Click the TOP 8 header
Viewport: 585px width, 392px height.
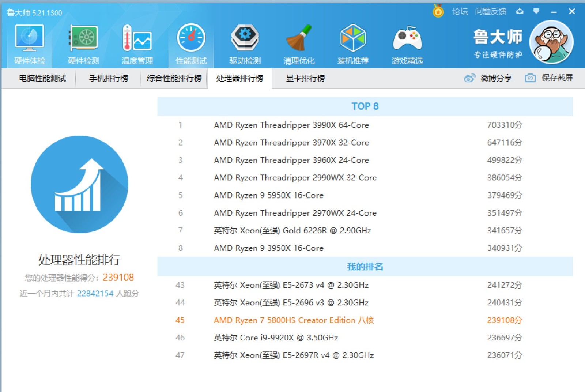(365, 106)
